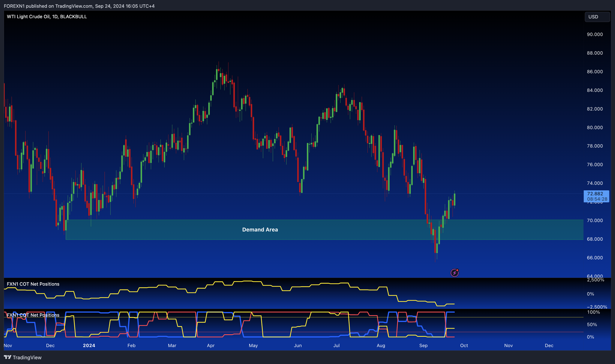This screenshot has width=615, height=364.
Task: Click the −2.500% indicator scale label
Action: coord(597,307)
